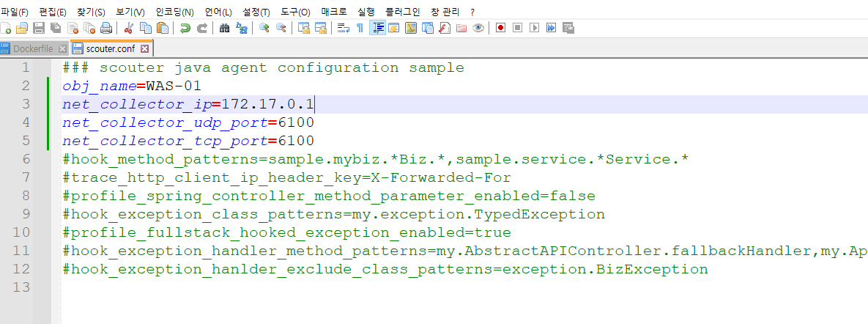
Task: Click the Paste clipboard icon
Action: click(162, 28)
